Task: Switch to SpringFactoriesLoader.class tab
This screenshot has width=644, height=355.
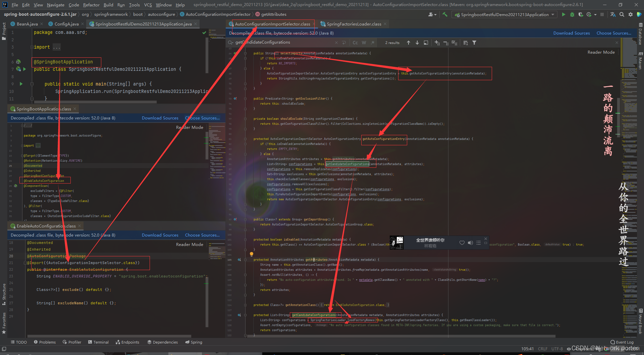Action: tap(354, 24)
